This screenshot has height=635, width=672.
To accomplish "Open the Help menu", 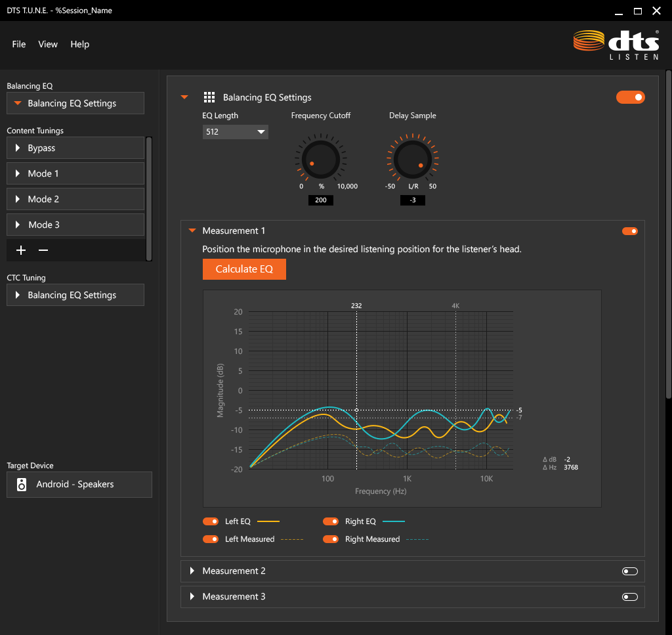I will click(x=79, y=44).
